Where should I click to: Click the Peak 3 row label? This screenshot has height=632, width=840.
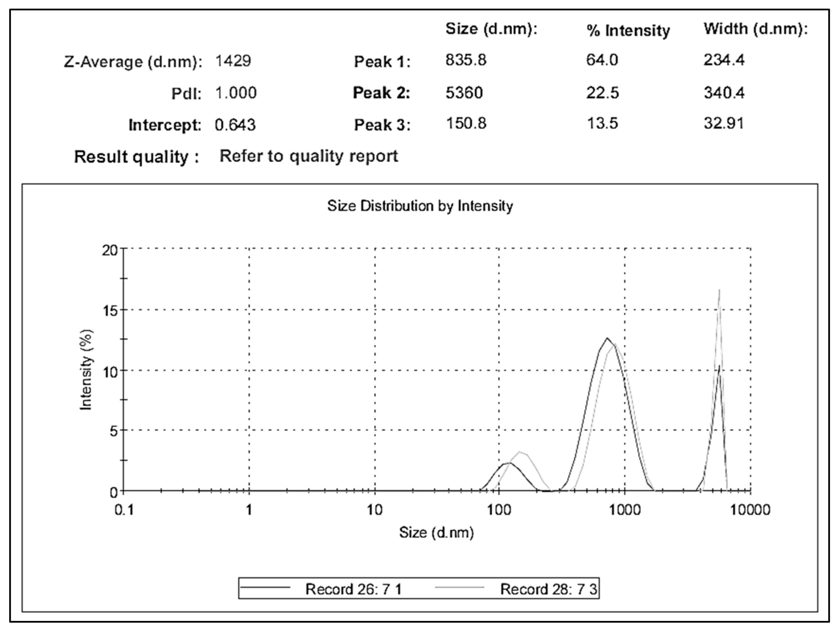tap(382, 125)
